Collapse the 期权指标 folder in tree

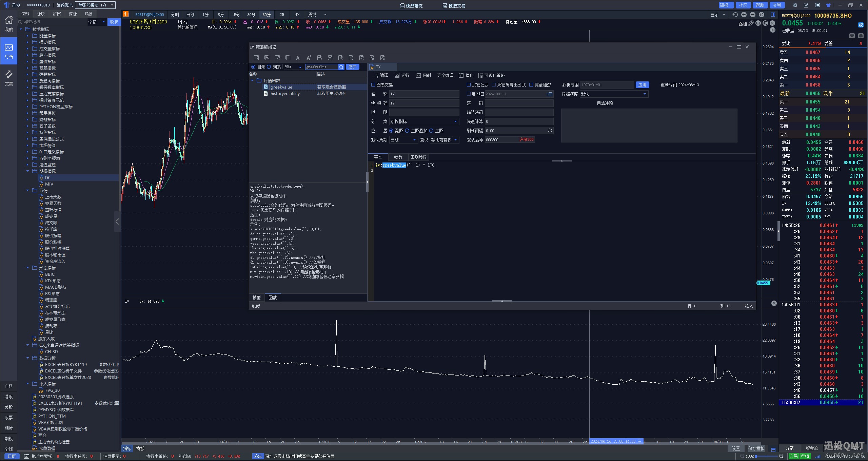pos(28,171)
